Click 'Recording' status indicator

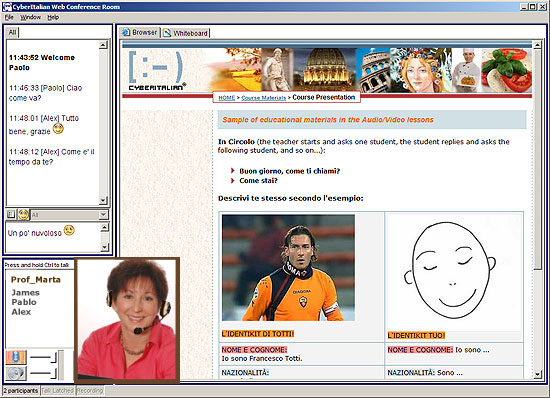(x=90, y=391)
